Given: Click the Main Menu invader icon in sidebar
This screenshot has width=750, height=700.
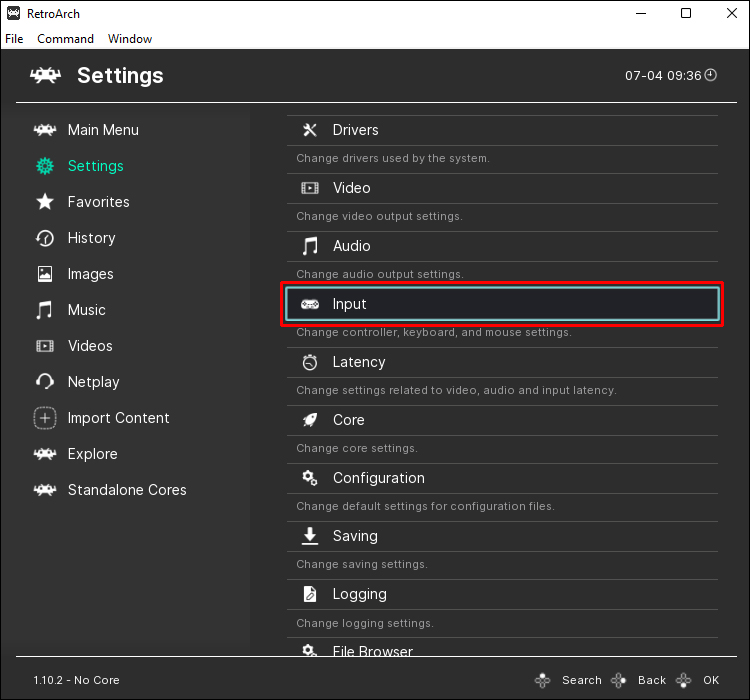Looking at the screenshot, I should coord(45,130).
